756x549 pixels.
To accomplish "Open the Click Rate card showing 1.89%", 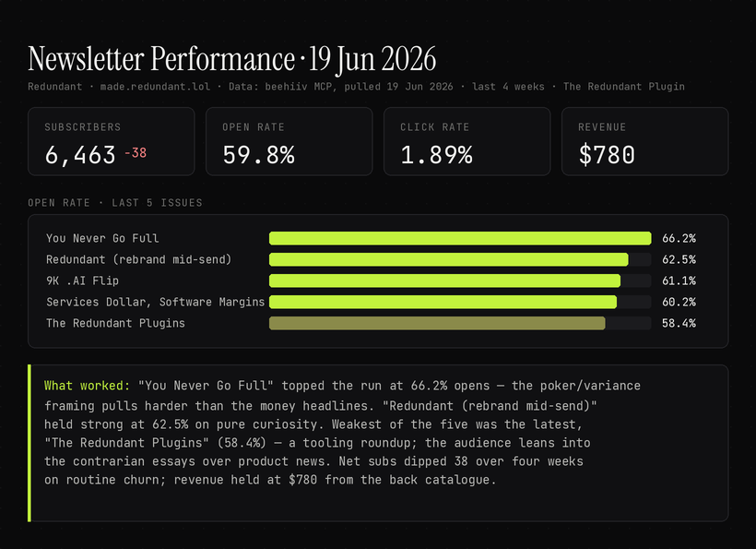I will [467, 141].
